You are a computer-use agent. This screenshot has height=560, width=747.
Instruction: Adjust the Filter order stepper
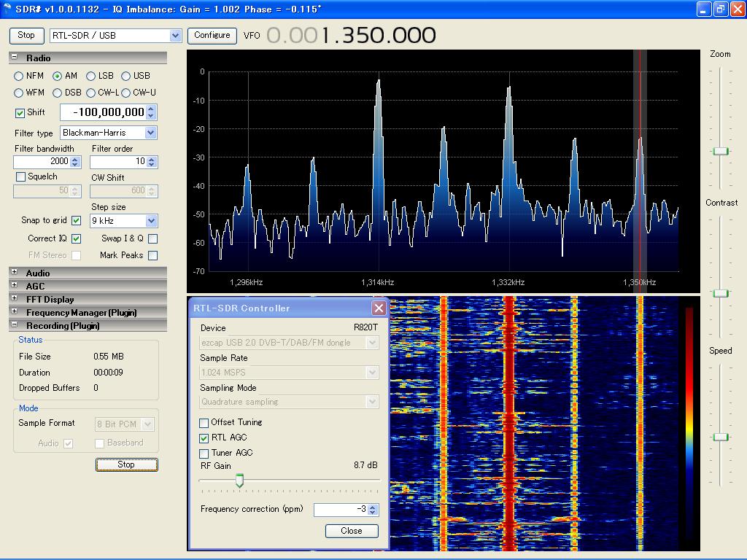point(152,161)
